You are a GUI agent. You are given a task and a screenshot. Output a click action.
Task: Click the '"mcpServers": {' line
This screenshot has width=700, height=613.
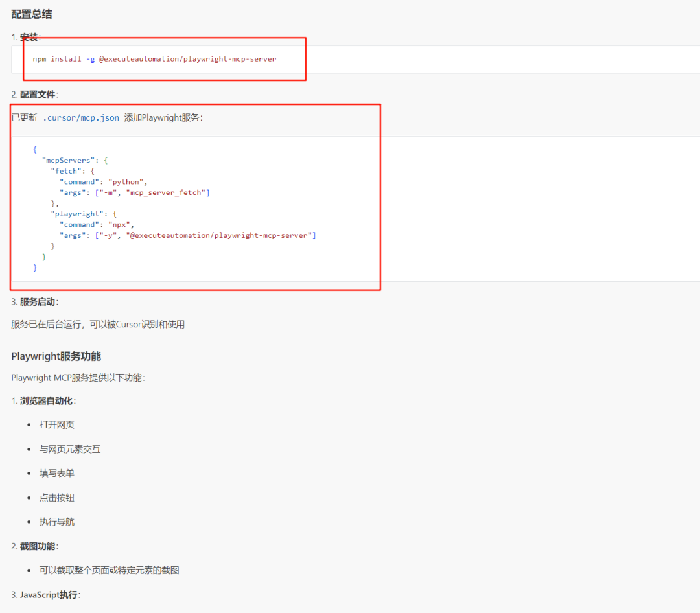75,160
